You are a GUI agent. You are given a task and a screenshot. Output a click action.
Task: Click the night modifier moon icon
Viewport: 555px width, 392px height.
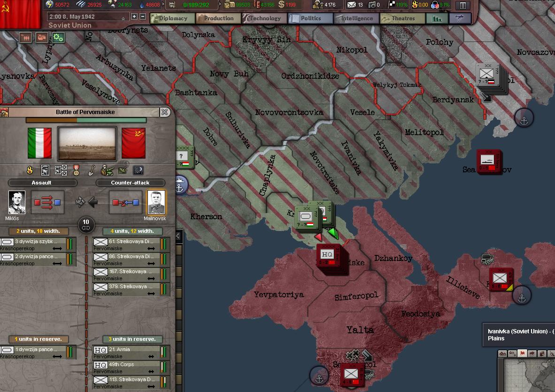point(138,170)
